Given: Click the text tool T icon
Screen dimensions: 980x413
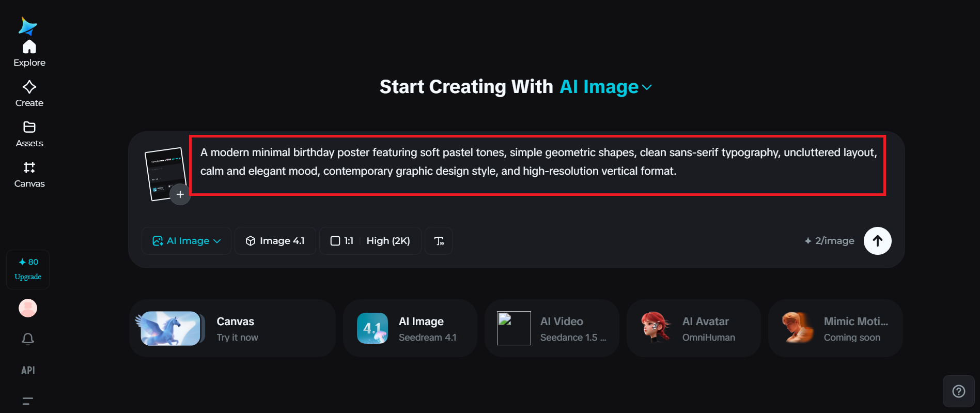Looking at the screenshot, I should 439,241.
